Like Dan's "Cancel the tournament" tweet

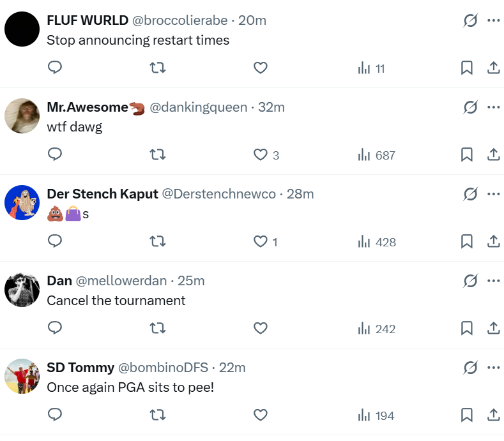point(260,328)
